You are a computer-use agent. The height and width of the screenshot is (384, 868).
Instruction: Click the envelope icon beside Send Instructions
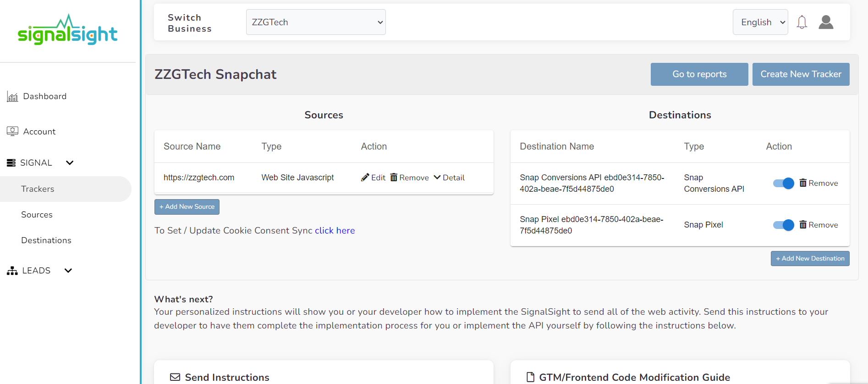click(x=175, y=377)
